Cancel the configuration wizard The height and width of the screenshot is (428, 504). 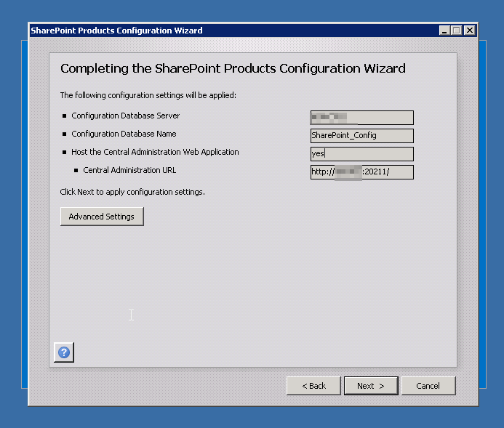pos(428,386)
